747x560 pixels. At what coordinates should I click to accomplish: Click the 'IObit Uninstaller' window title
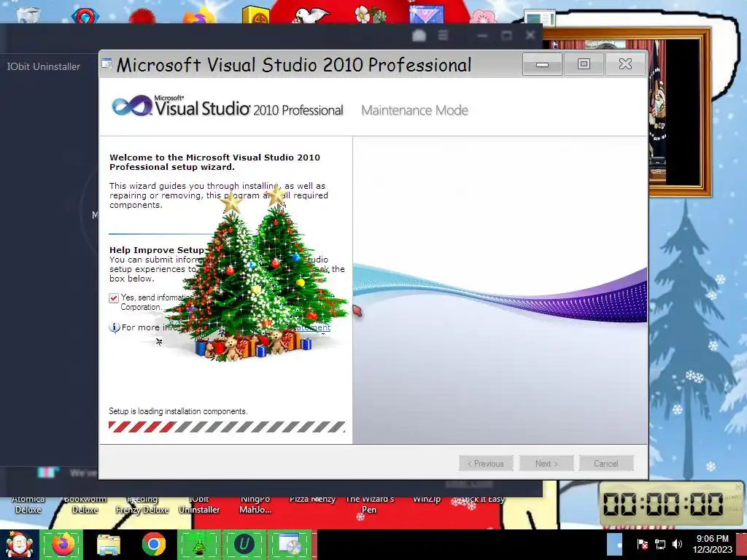[43, 66]
